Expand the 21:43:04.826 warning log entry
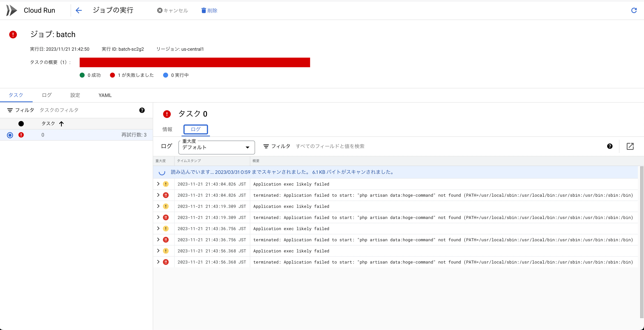The height and width of the screenshot is (330, 644). click(158, 184)
